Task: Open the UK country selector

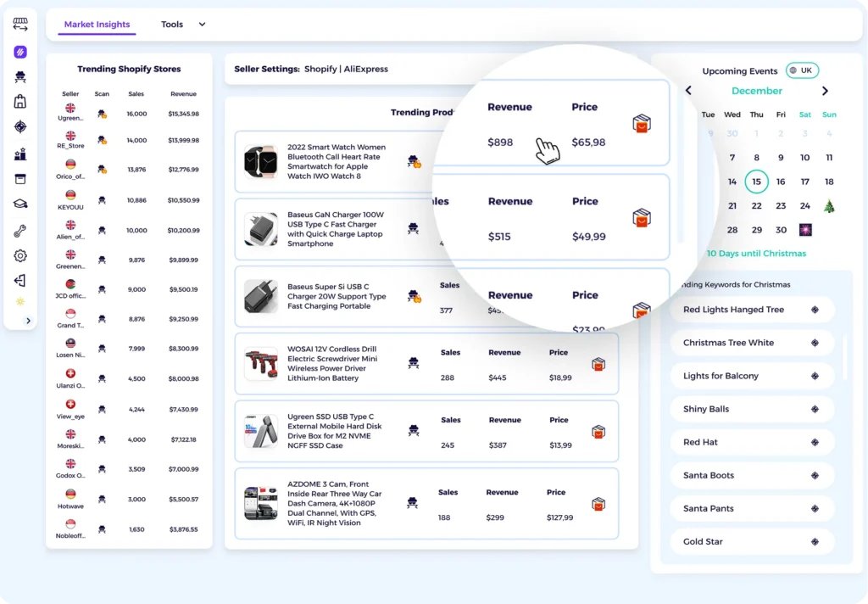Action: pos(801,70)
